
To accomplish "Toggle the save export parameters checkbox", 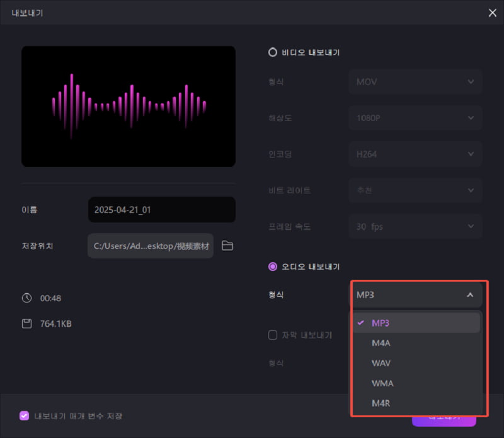I will pyautogui.click(x=25, y=416).
